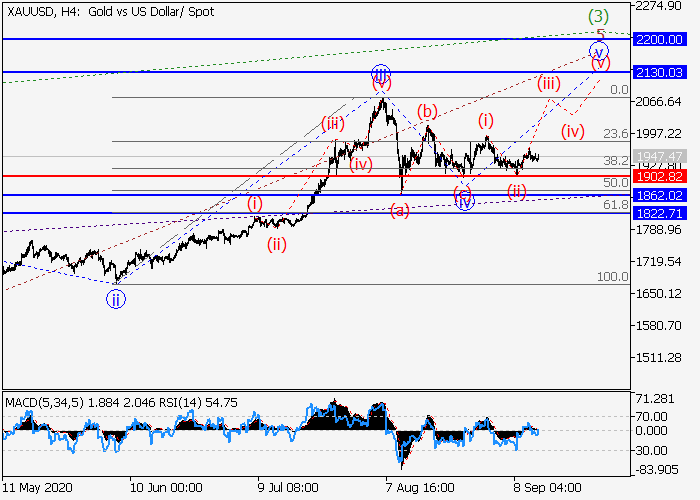Viewport: 700px width, 500px height.
Task: Select the 61.8 Fibonacci level label
Action: [616, 204]
